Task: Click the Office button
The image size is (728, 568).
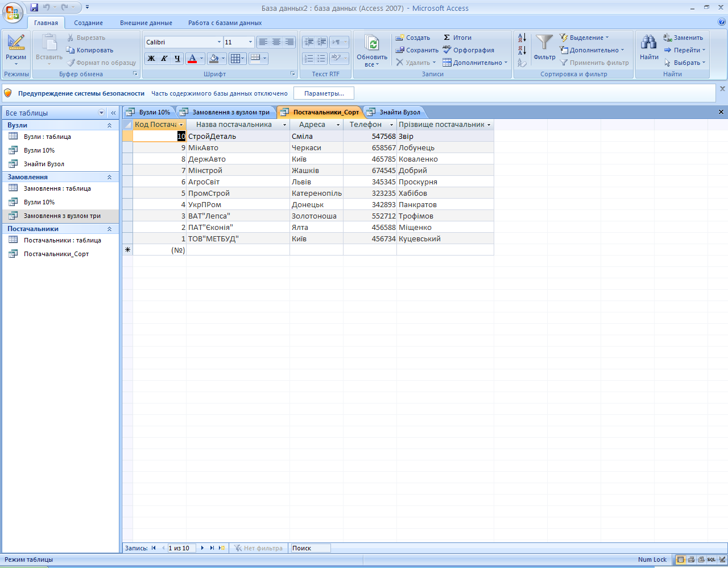Action: tap(14, 13)
